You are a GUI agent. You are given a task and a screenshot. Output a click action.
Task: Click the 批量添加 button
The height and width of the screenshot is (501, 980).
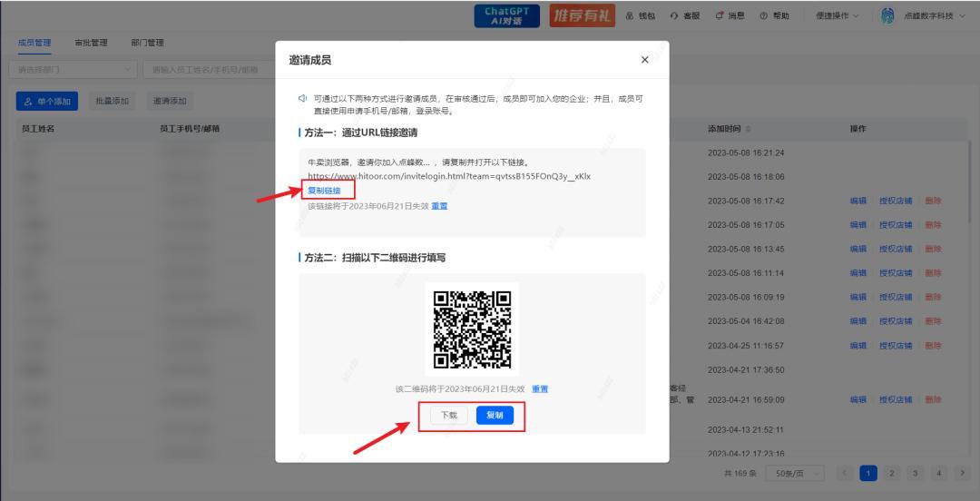tap(113, 101)
